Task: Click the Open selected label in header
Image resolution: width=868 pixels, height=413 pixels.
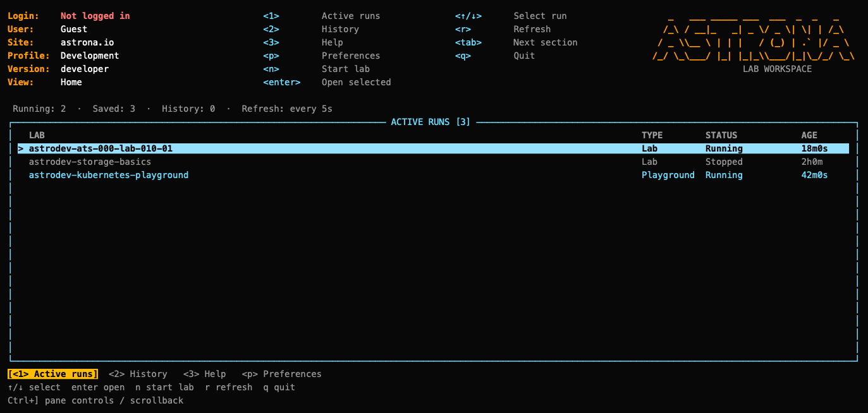Action: click(x=357, y=82)
